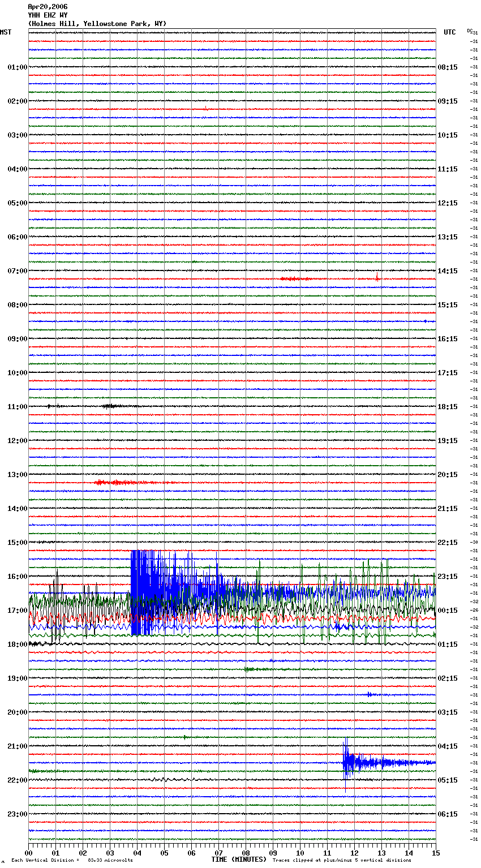481x868 pixels.
Task: Click the 08:15 UTC time label
Action: click(448, 67)
